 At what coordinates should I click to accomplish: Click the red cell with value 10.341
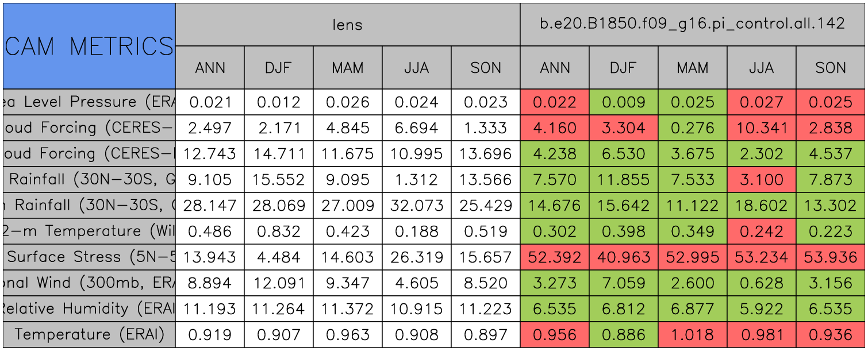(x=761, y=128)
